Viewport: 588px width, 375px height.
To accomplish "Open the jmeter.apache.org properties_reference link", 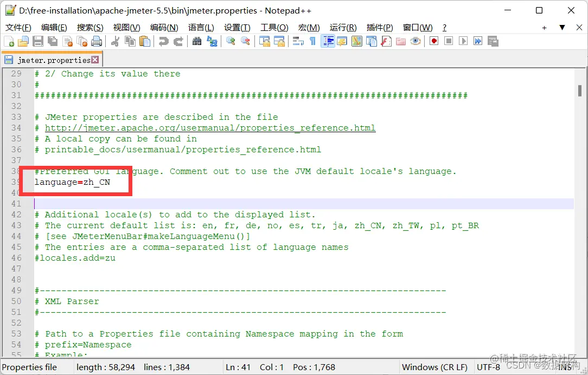I will click(210, 128).
